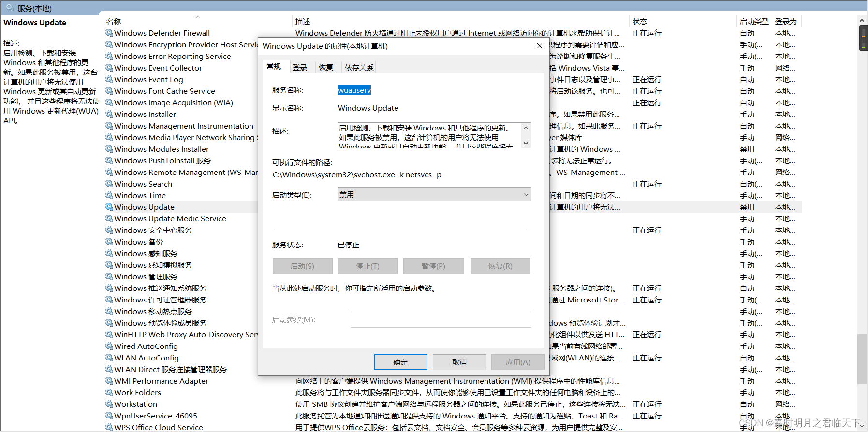Image resolution: width=868 pixels, height=432 pixels.
Task: Click description box scroll-down arrow
Action: (526, 143)
